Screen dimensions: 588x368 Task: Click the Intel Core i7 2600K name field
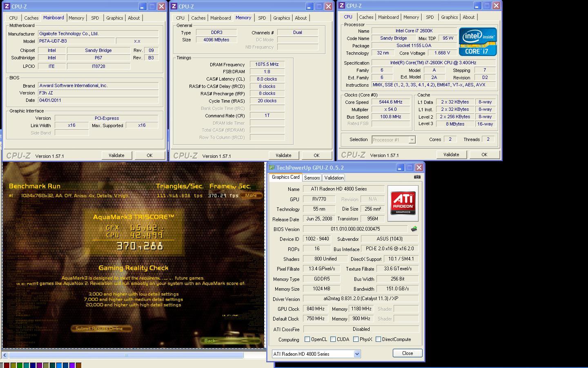click(414, 31)
